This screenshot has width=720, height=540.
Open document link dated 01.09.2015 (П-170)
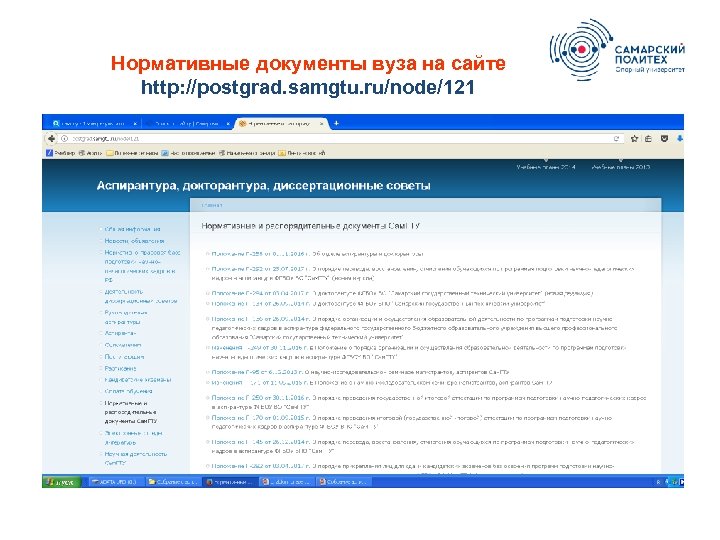coord(260,418)
